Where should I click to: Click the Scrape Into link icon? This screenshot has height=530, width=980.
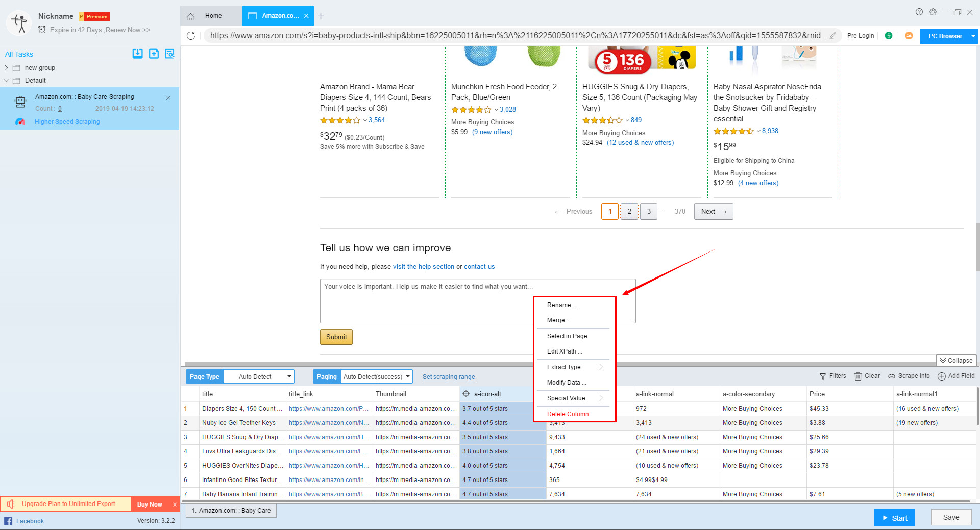[892, 376]
